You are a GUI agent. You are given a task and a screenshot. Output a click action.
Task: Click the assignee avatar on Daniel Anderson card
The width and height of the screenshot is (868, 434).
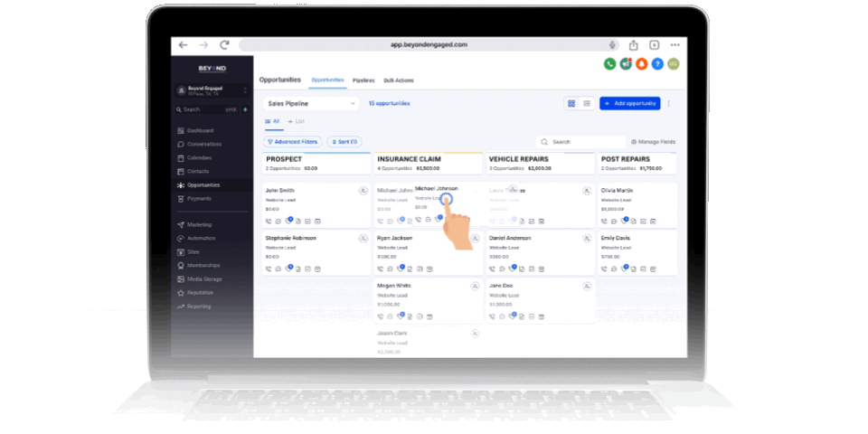coord(587,239)
